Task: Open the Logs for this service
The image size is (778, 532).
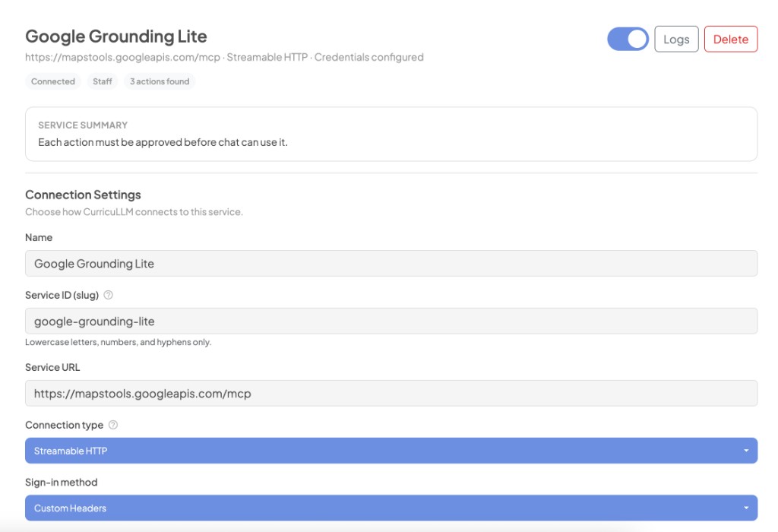Action: pos(676,40)
